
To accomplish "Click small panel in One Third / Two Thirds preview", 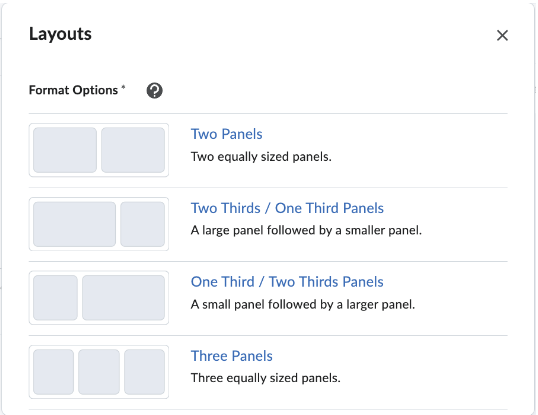I will click(x=55, y=298).
